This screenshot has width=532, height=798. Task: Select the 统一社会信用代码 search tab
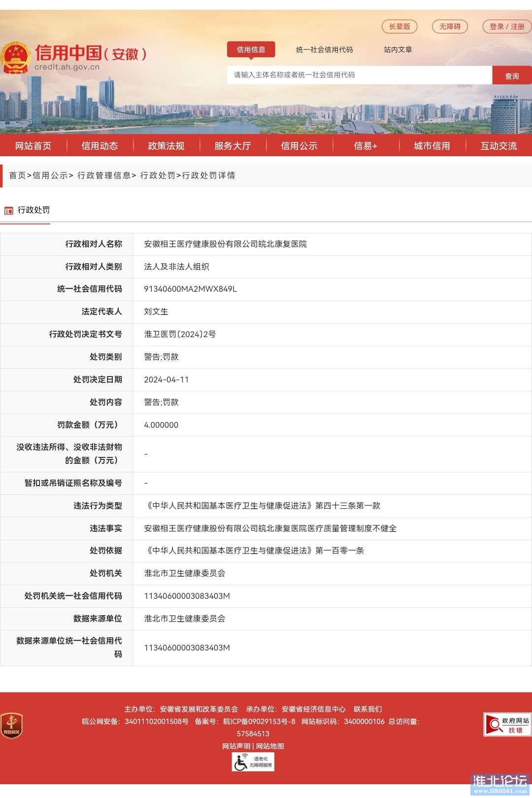[324, 50]
